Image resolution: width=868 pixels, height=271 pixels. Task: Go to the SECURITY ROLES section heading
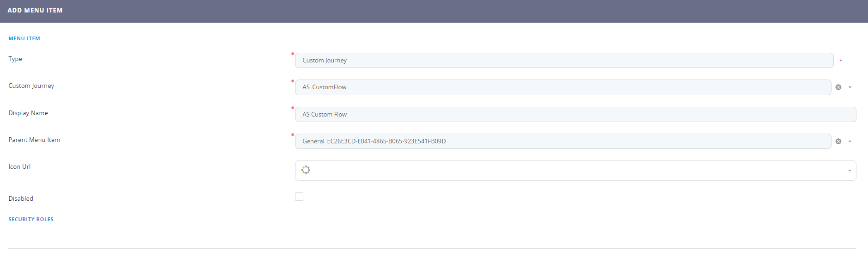pyautogui.click(x=31, y=220)
